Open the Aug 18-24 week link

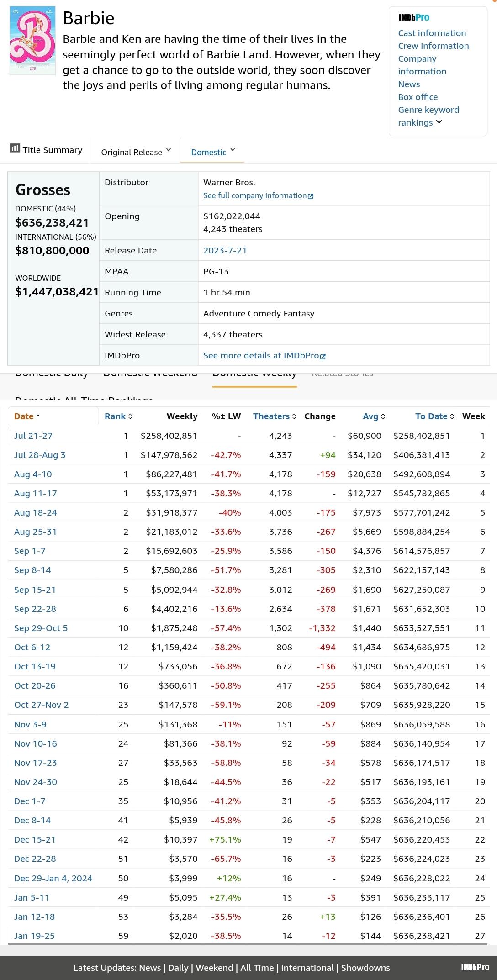click(36, 512)
